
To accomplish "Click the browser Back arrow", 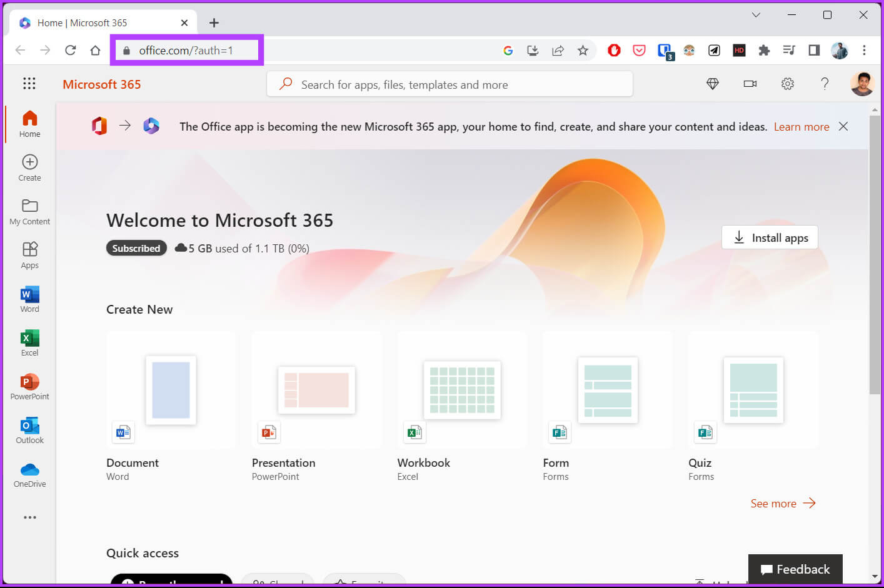I will [x=20, y=50].
